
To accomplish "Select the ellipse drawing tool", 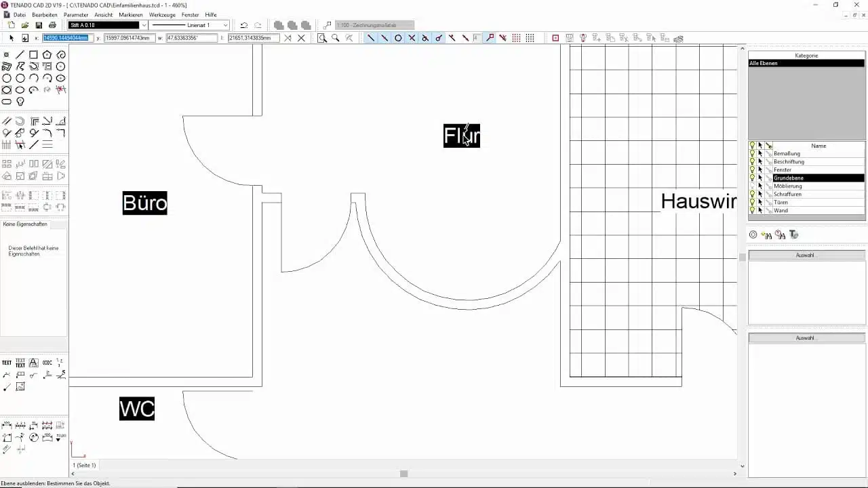I will (x=20, y=89).
